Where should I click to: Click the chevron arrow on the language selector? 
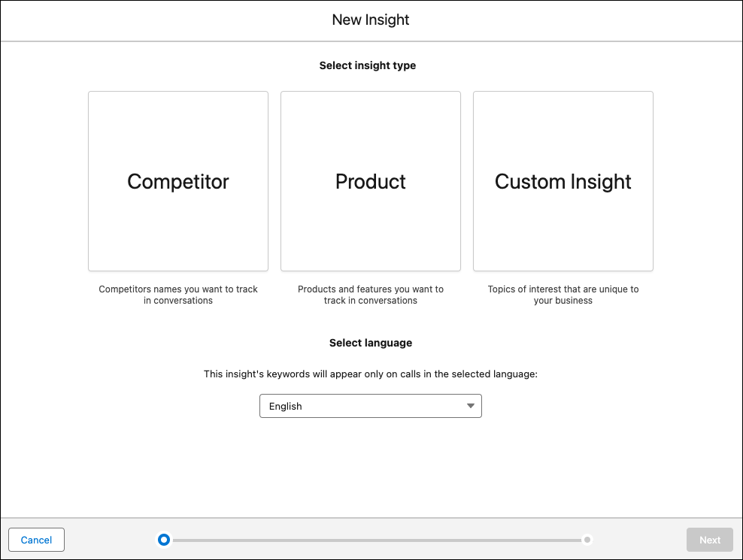[x=471, y=406]
